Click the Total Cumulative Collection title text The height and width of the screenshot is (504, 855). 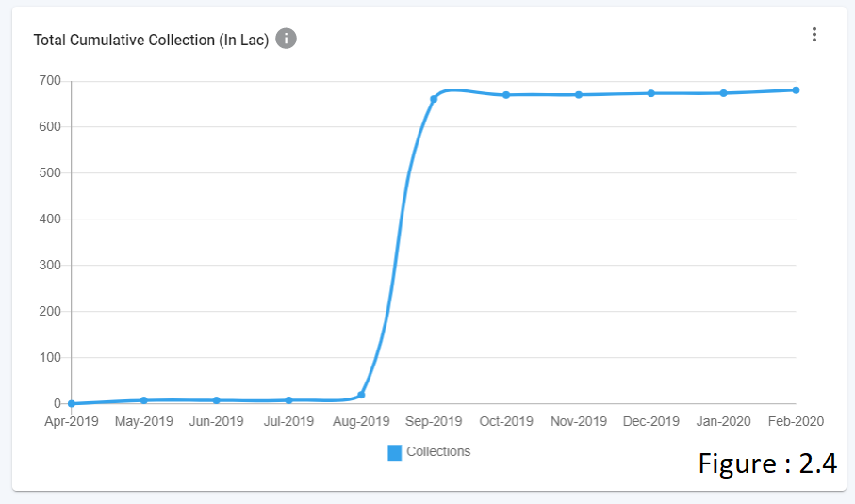click(151, 40)
